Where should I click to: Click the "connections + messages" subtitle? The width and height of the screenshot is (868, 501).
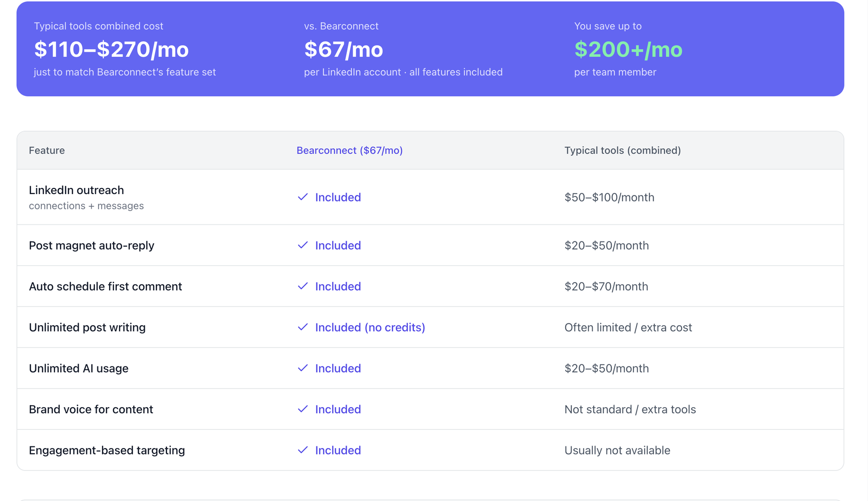point(86,206)
